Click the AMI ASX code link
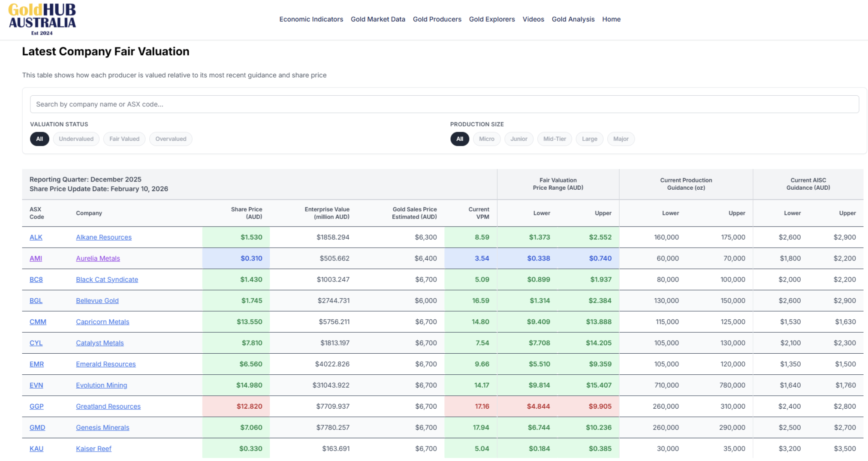Image resolution: width=868 pixels, height=461 pixels. click(36, 258)
